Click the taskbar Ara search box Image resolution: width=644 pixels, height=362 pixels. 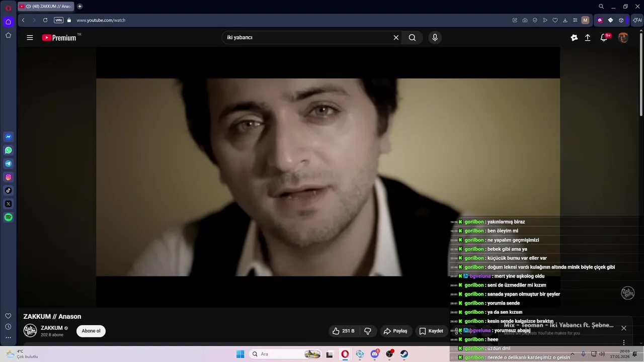(286, 354)
